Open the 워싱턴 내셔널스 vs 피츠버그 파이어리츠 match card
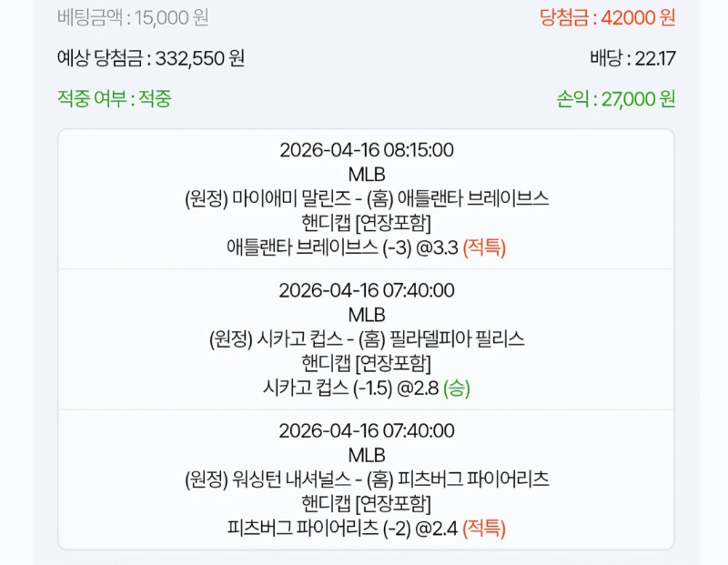Screen dimensions: 728x565 tap(364, 480)
